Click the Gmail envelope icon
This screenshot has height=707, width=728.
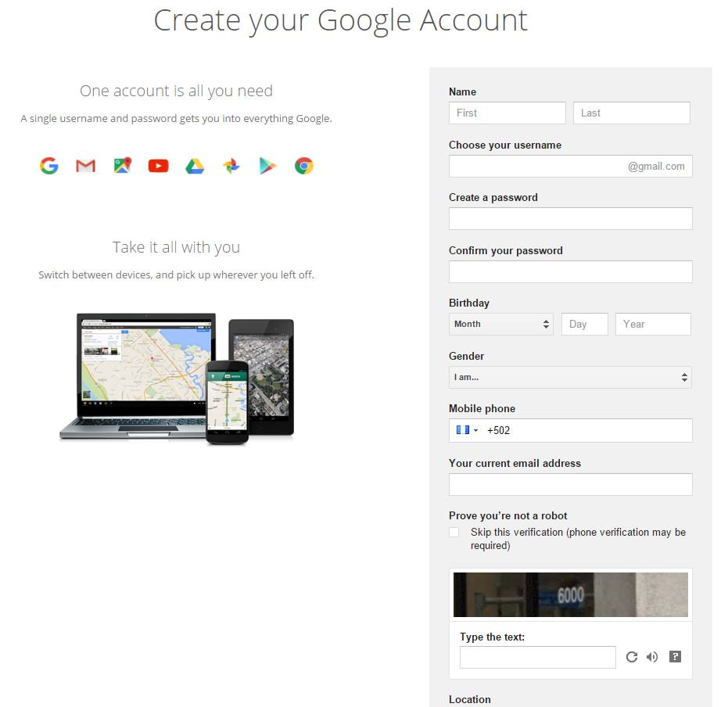tap(85, 166)
